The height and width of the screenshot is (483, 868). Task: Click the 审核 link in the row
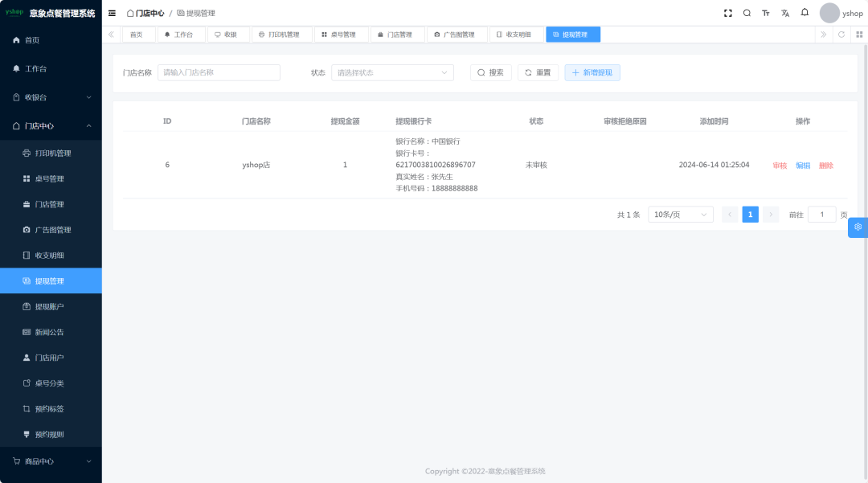point(780,166)
